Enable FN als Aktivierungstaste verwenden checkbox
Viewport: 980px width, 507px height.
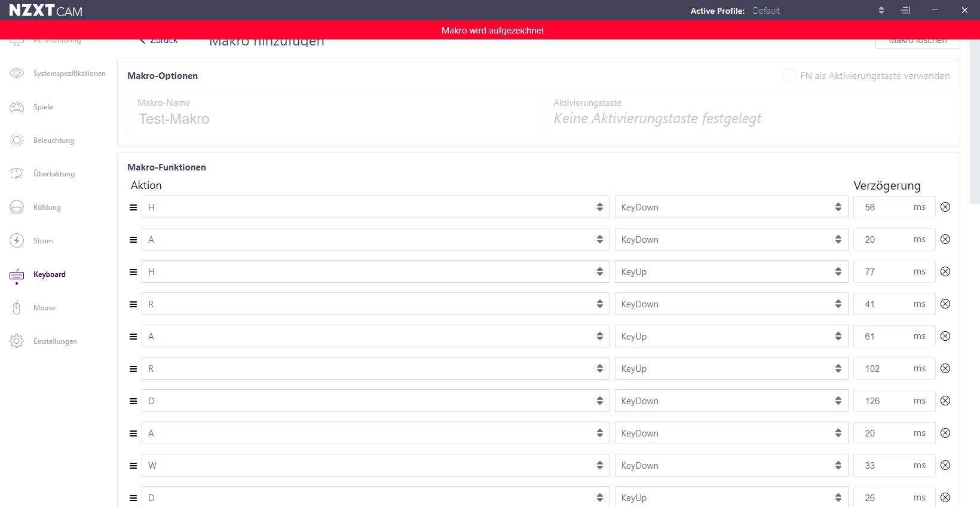point(789,75)
